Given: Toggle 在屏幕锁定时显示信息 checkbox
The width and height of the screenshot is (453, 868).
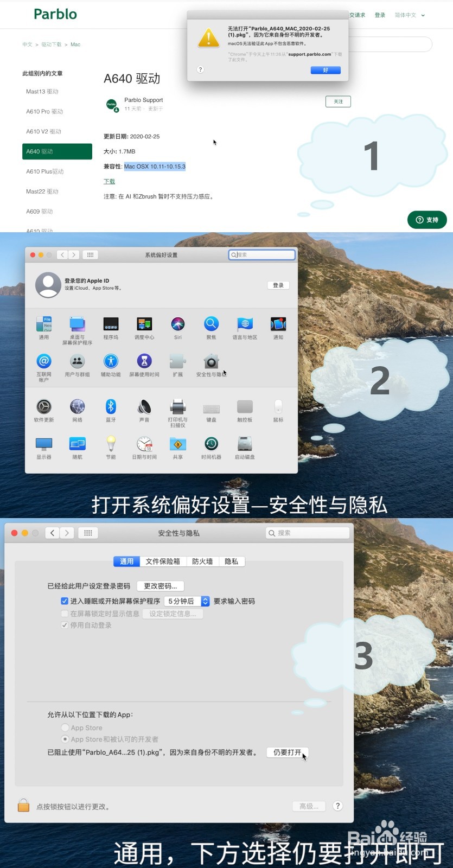Looking at the screenshot, I should click(65, 614).
